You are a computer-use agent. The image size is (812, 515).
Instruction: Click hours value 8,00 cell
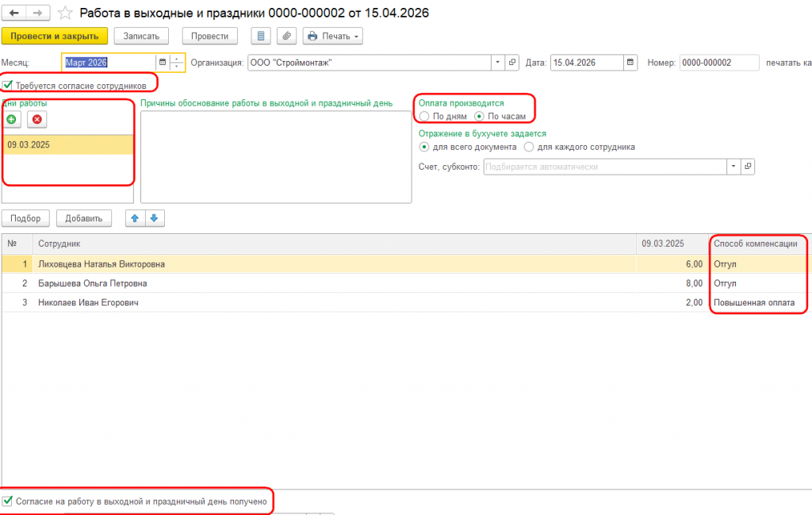point(672,283)
